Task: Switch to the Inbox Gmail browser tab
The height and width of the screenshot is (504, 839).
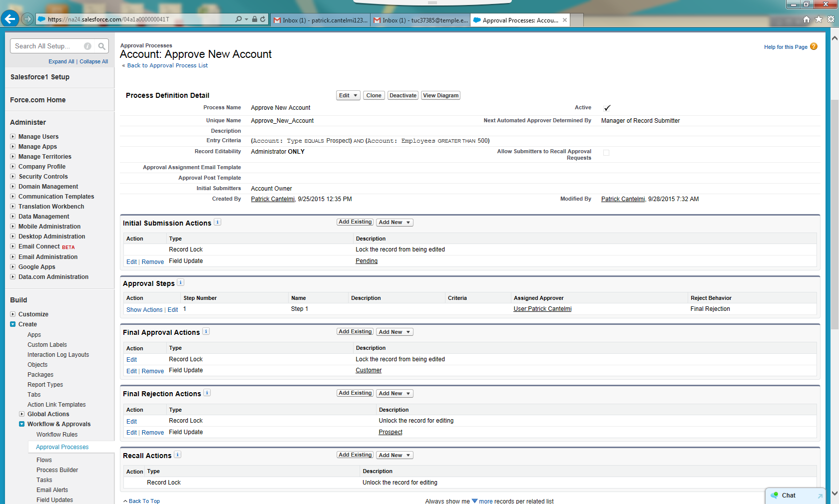Action: (320, 20)
